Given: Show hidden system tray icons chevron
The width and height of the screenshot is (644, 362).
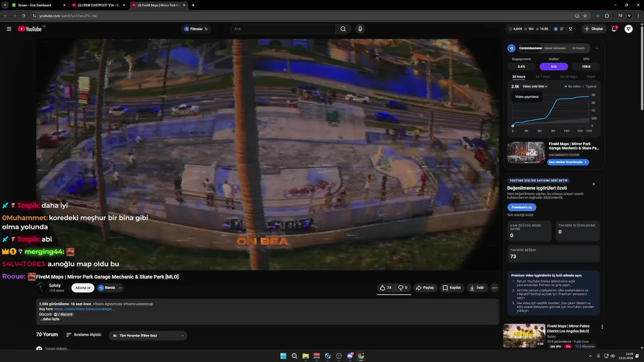Looking at the screenshot, I should click(590, 356).
